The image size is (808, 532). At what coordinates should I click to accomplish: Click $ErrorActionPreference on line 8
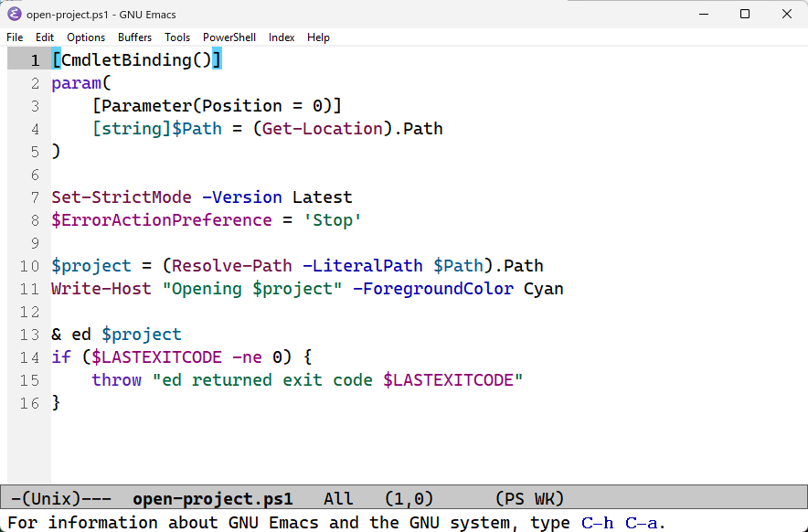[x=162, y=220]
